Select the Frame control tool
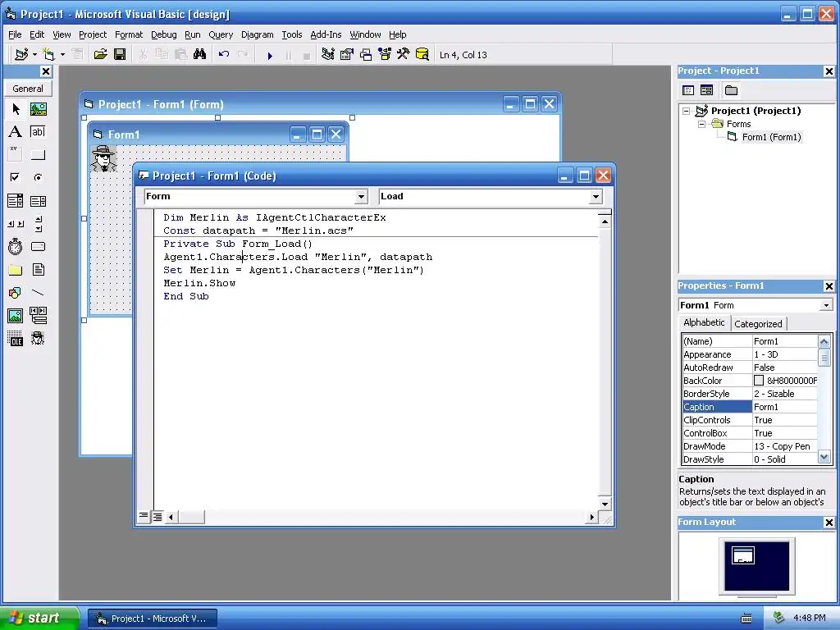 16,155
